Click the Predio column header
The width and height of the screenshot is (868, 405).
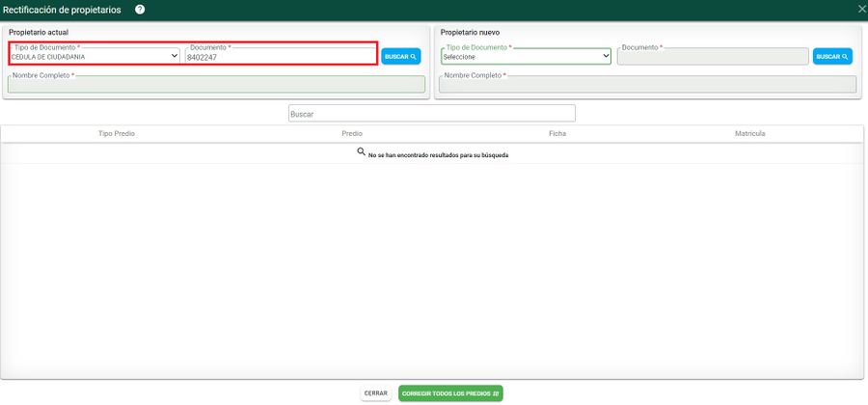352,133
